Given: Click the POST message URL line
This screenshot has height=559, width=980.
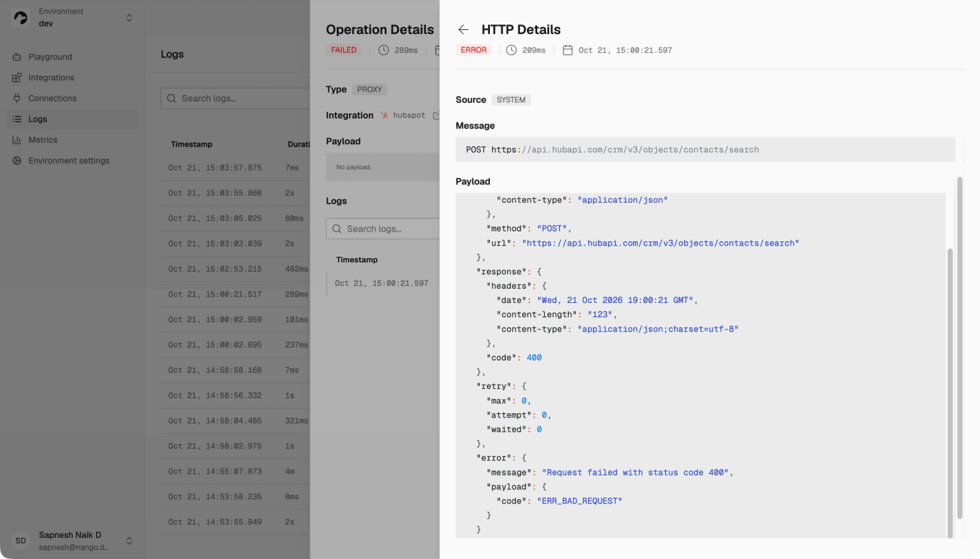Looking at the screenshot, I should coord(705,150).
